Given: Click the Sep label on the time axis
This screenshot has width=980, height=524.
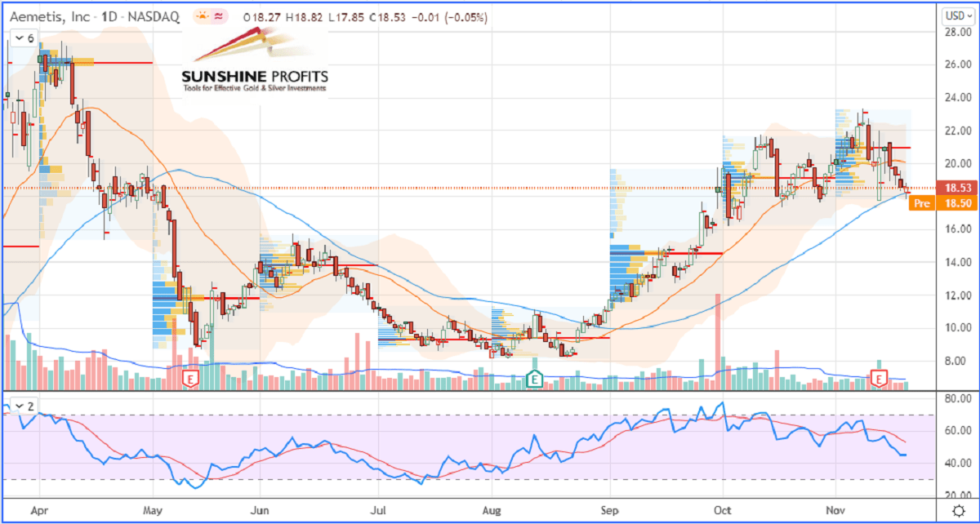Looking at the screenshot, I should 609,512.
